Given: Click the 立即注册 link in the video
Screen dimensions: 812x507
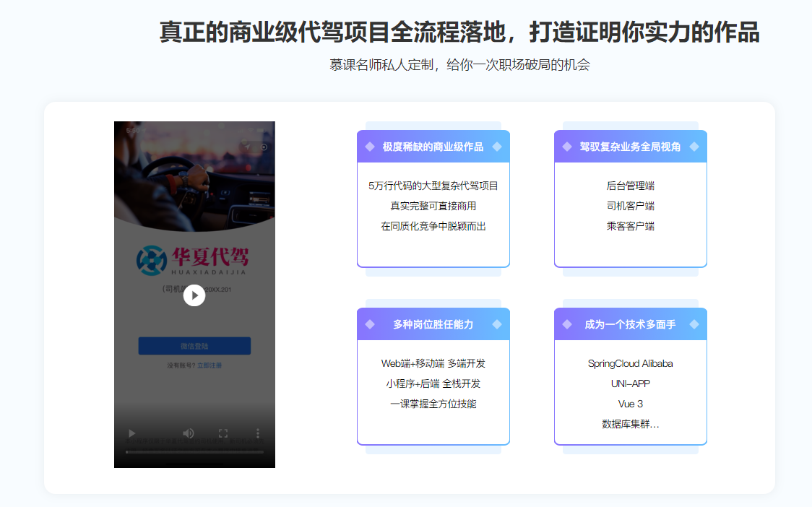Looking at the screenshot, I should [x=210, y=365].
